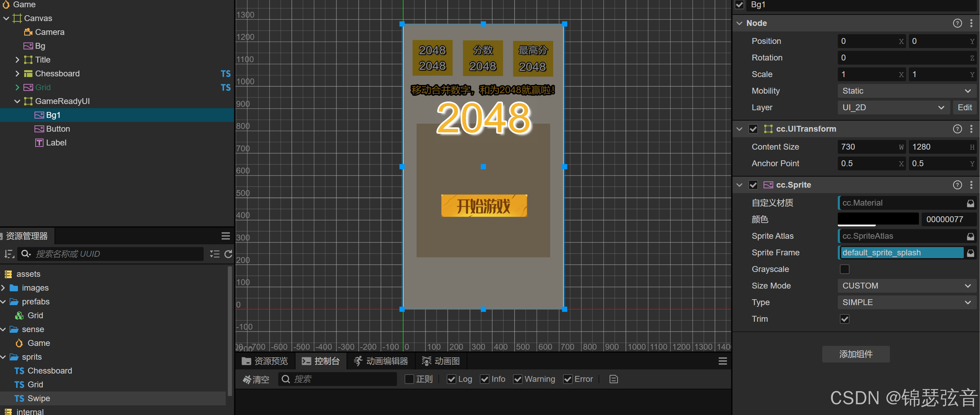The height and width of the screenshot is (415, 980).
Task: Open the black 颜色 color swatch
Action: pos(878,219)
